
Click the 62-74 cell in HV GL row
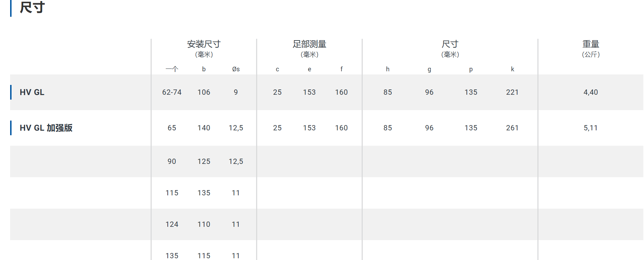172,92
